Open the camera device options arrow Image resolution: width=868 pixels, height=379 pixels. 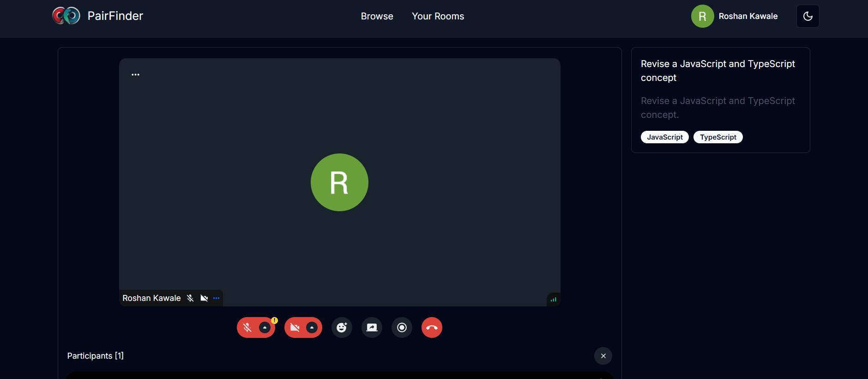[x=312, y=328]
